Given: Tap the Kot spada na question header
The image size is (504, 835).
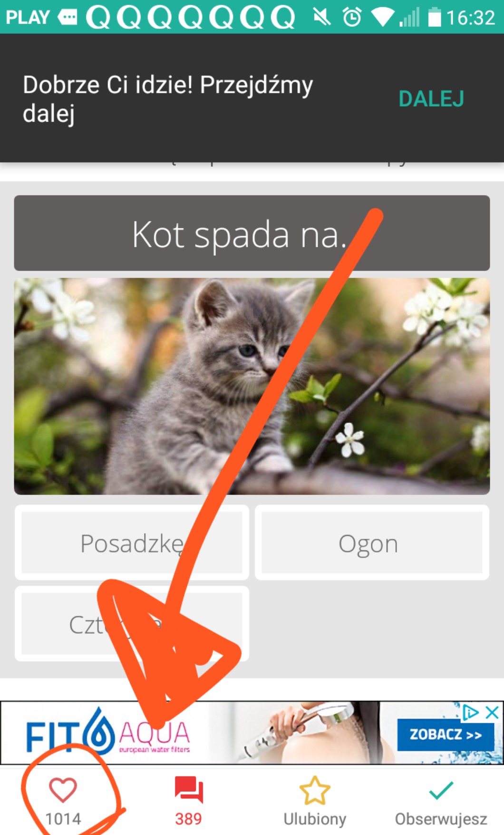Looking at the screenshot, I should click(x=252, y=233).
